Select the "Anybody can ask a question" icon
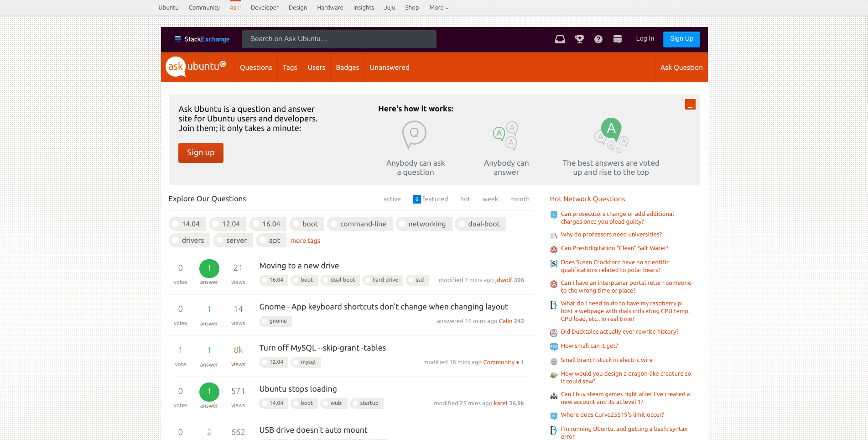The height and width of the screenshot is (440, 868). (414, 135)
